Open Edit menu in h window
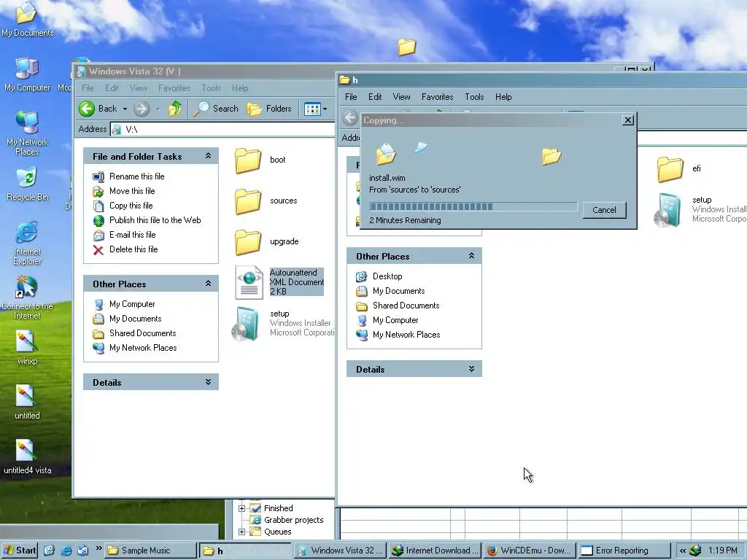 point(375,97)
